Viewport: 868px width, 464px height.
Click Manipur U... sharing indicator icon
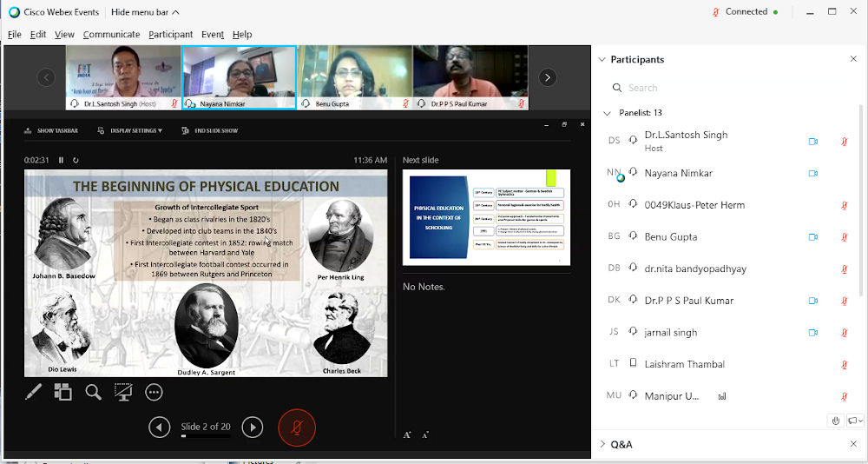[722, 396]
